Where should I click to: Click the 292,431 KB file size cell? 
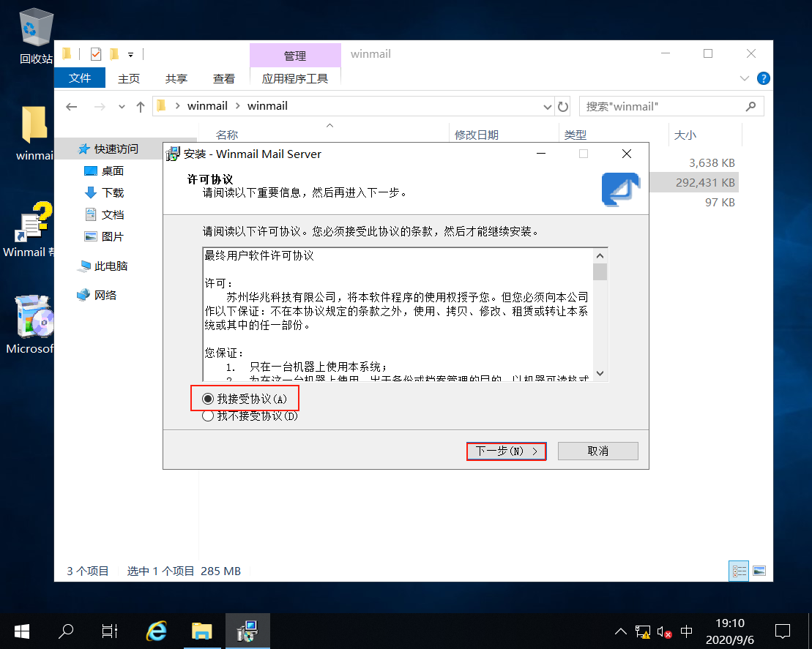click(x=705, y=183)
